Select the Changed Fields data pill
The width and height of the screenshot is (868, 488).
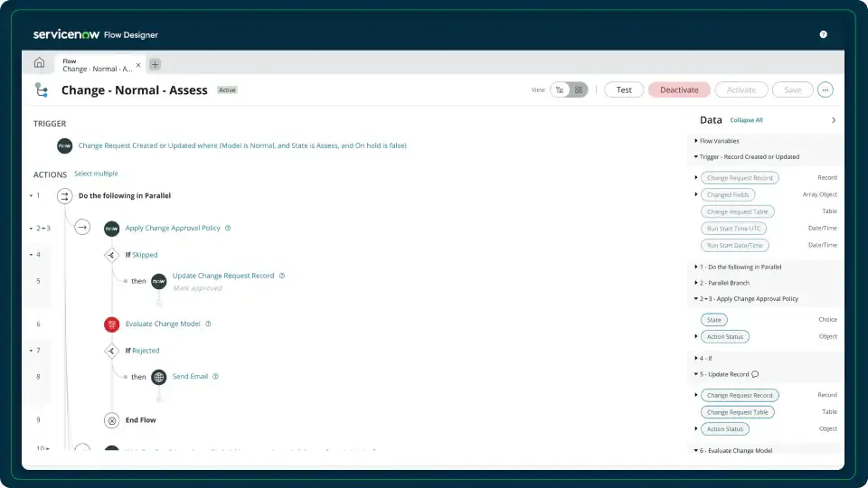727,195
